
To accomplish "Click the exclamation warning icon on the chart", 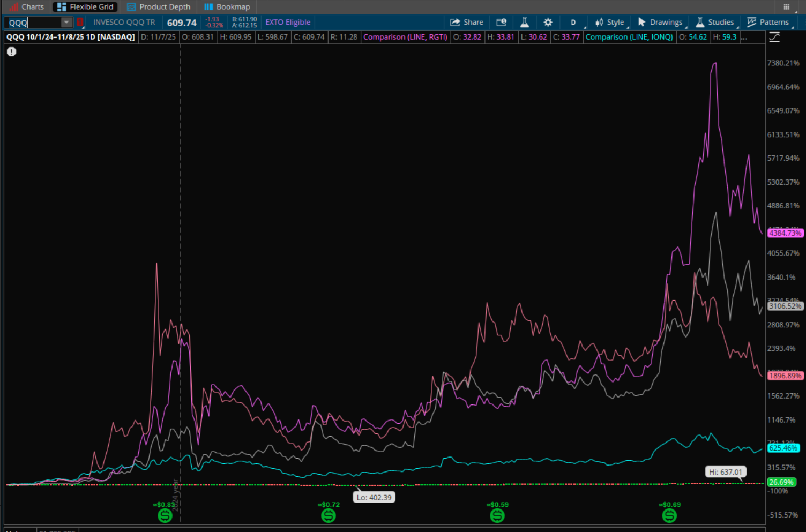I will pyautogui.click(x=11, y=51).
